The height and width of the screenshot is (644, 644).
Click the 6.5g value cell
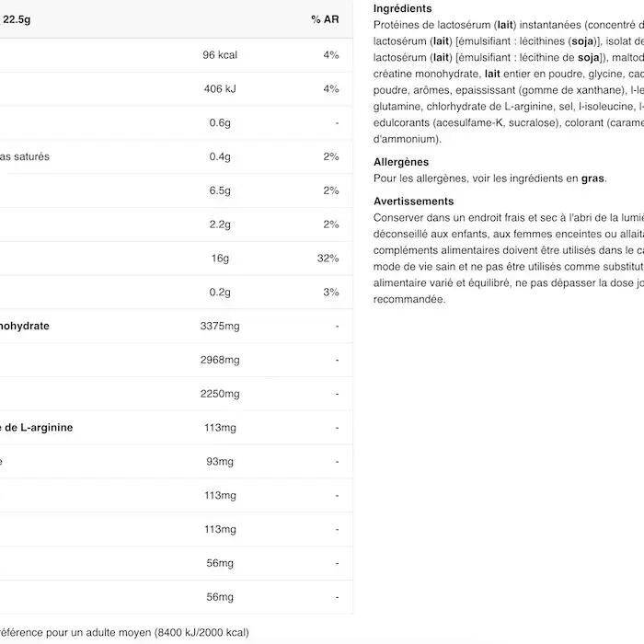click(x=220, y=190)
